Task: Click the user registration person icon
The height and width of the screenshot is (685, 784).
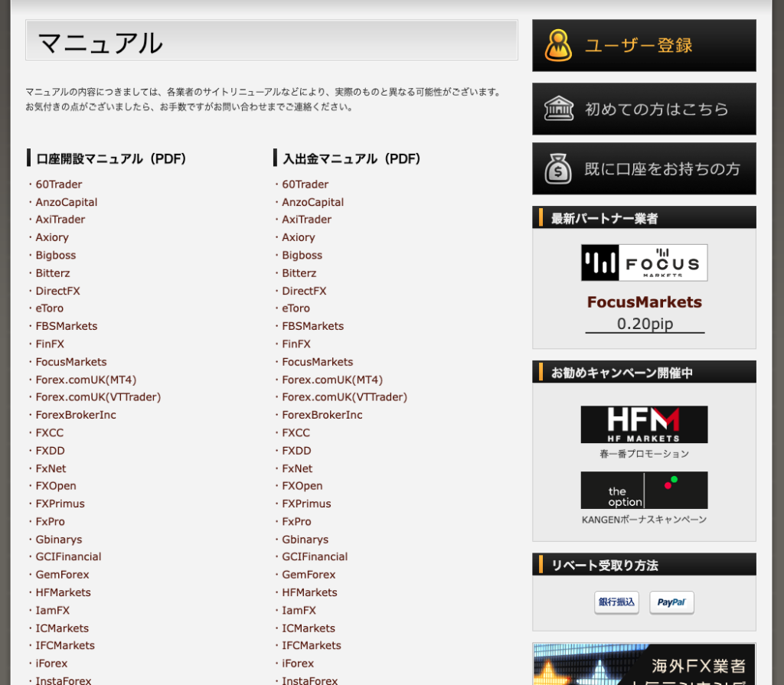Action: coord(558,46)
